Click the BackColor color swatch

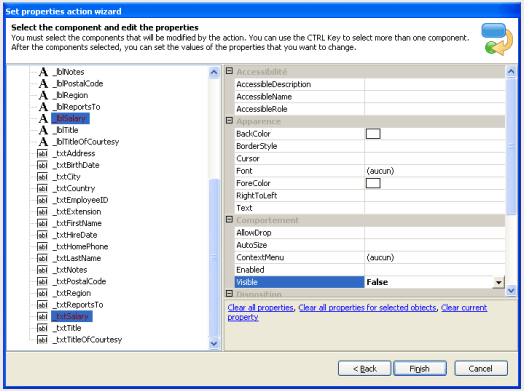click(x=373, y=134)
